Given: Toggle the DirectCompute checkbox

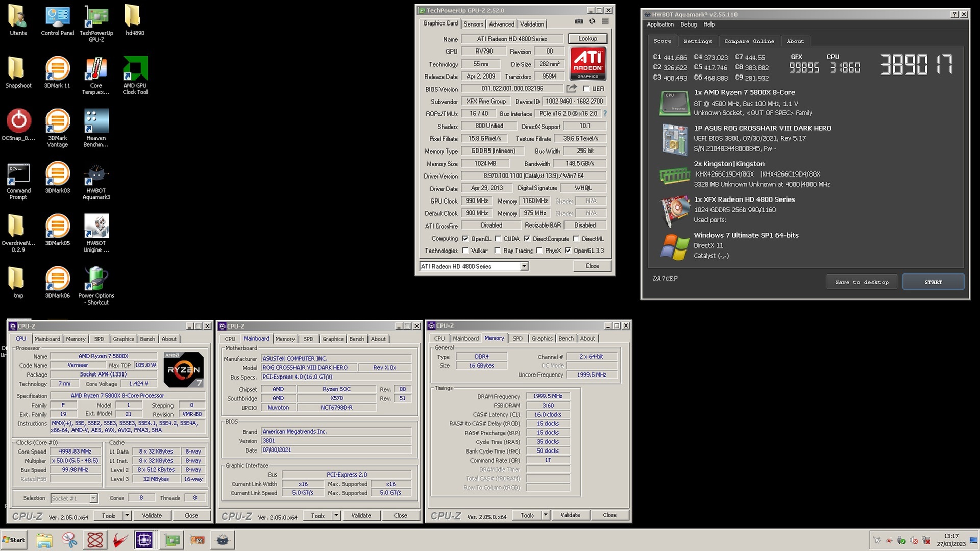Looking at the screenshot, I should pos(527,239).
